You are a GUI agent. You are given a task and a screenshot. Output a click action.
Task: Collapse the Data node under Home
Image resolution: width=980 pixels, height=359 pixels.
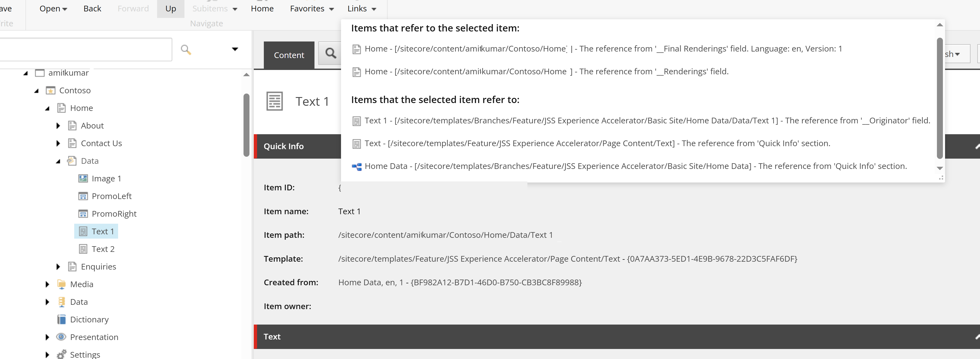click(x=58, y=161)
